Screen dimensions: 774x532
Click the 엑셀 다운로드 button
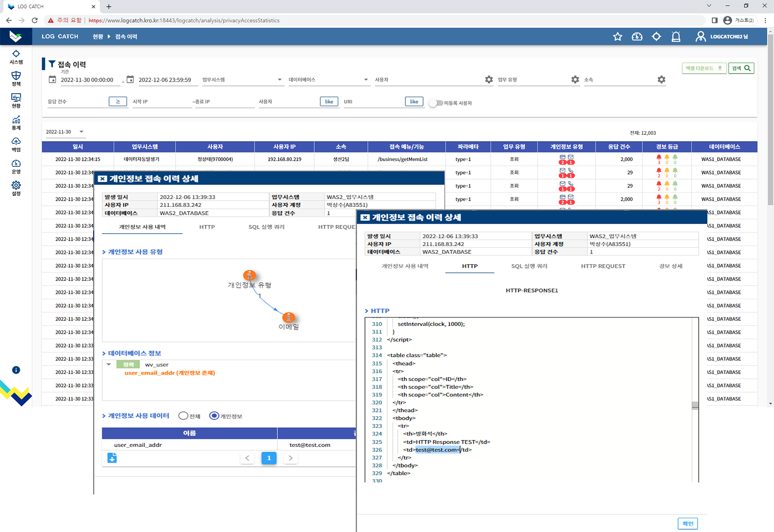click(704, 68)
